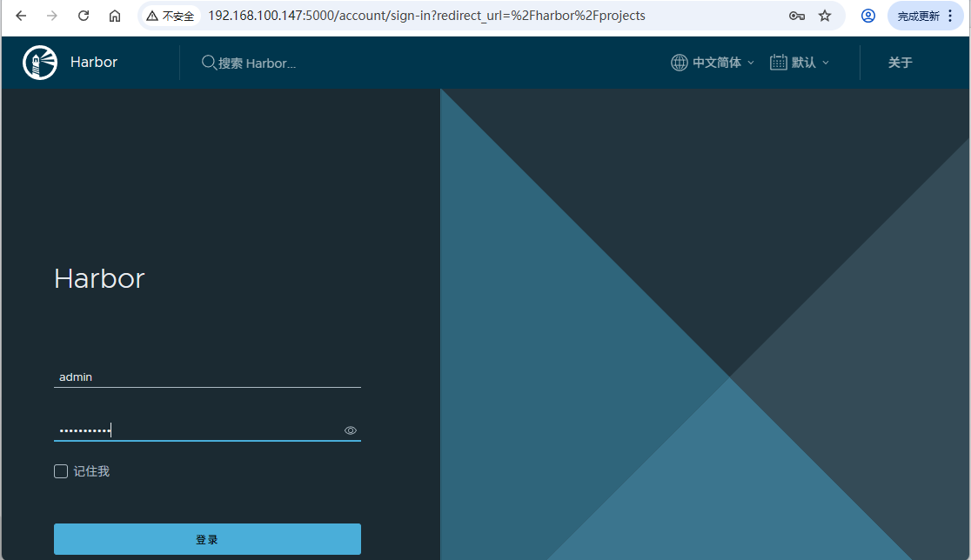Click the Harbor title in header

93,62
